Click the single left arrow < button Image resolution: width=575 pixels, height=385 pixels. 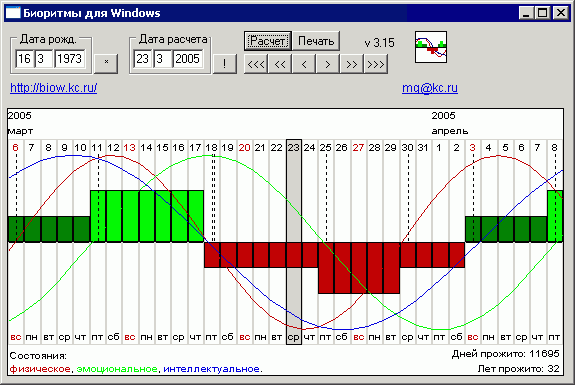304,64
